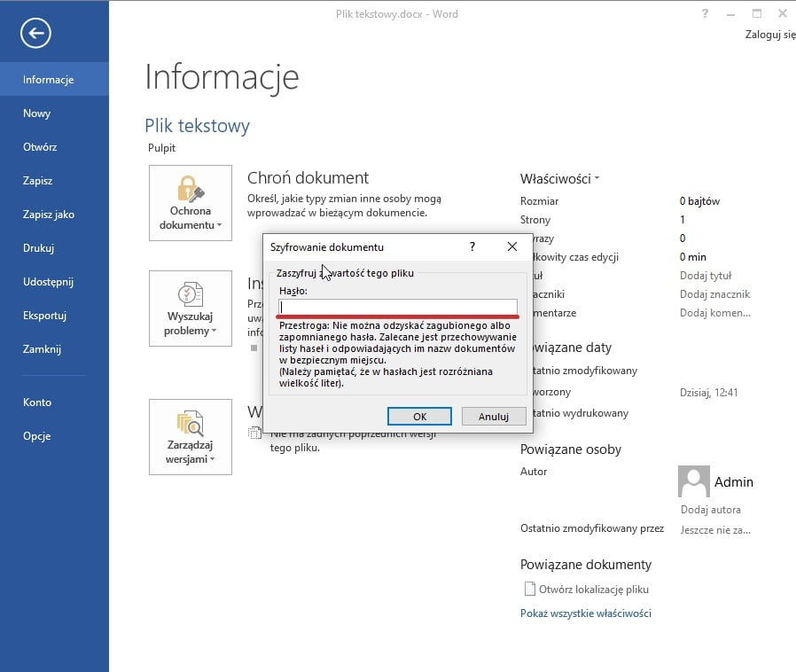The width and height of the screenshot is (796, 672).
Task: Open Opcje from the sidebar
Action: click(37, 436)
